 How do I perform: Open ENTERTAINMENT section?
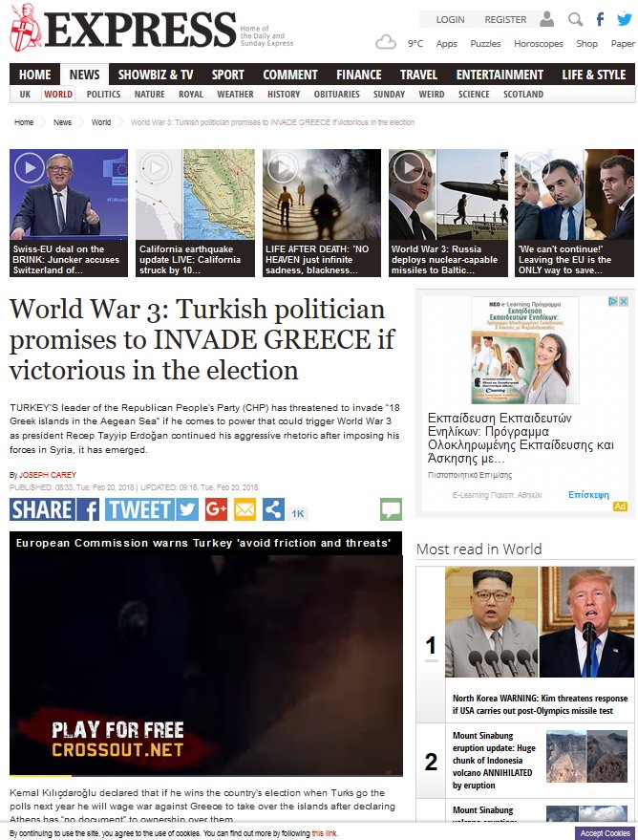point(500,75)
